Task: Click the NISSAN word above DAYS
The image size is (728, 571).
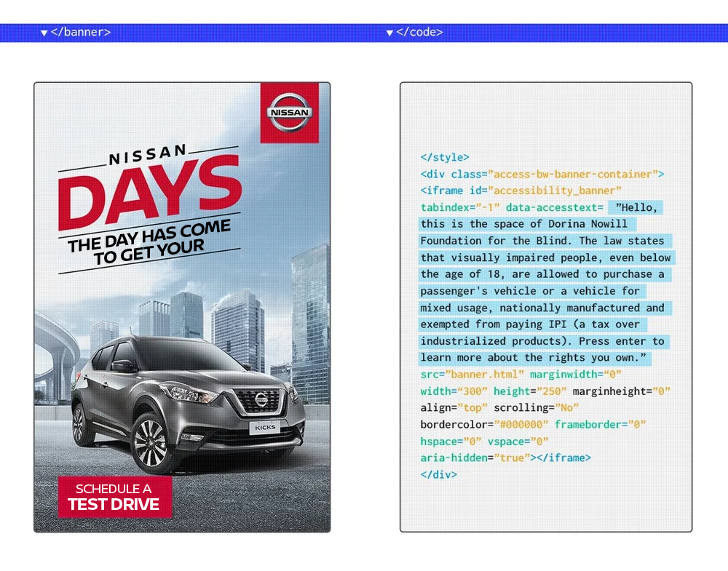Action: 148,154
